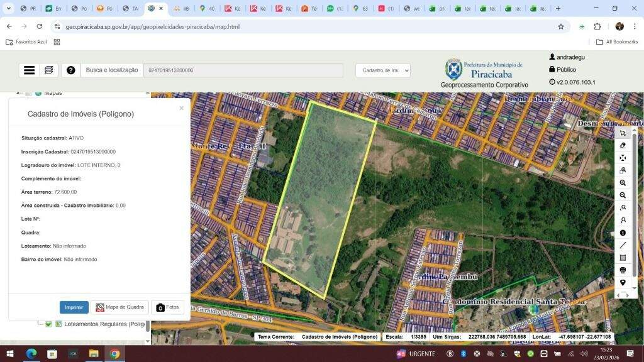This screenshot has width=644, height=362.
Task: Click the next zoom magnifier tool
Action: point(623,221)
